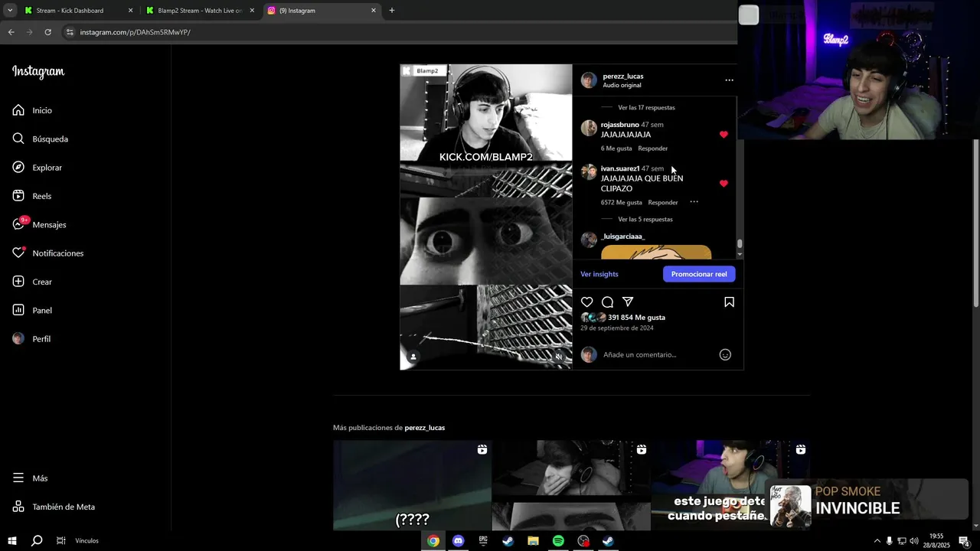The height and width of the screenshot is (551, 980).
Task: Unlike rojassbruno's comment heart
Action: (724, 135)
